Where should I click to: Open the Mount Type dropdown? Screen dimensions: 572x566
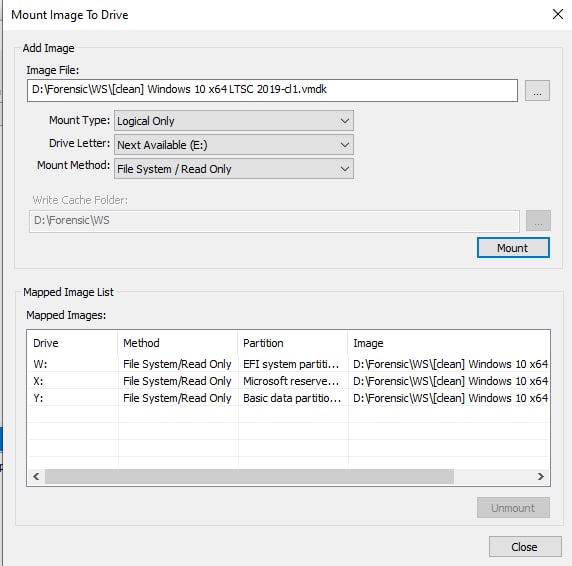pos(234,121)
